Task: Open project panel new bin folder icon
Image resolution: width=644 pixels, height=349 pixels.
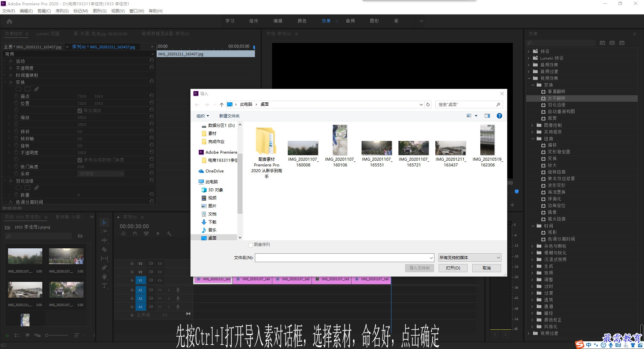Action: tap(80, 236)
